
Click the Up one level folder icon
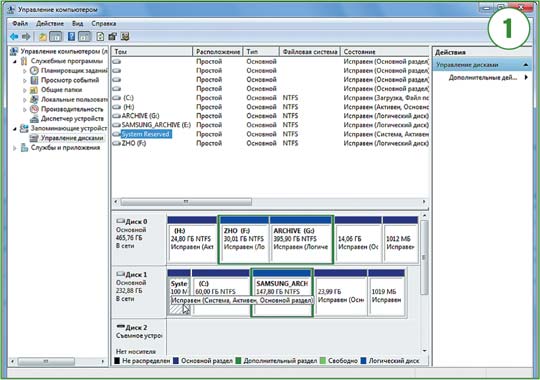pos(42,37)
